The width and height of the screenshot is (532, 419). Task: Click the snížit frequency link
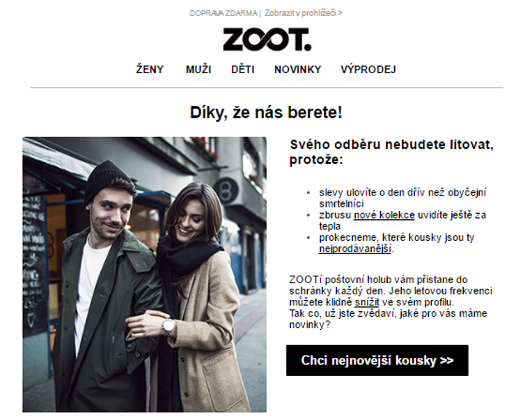coord(367,302)
